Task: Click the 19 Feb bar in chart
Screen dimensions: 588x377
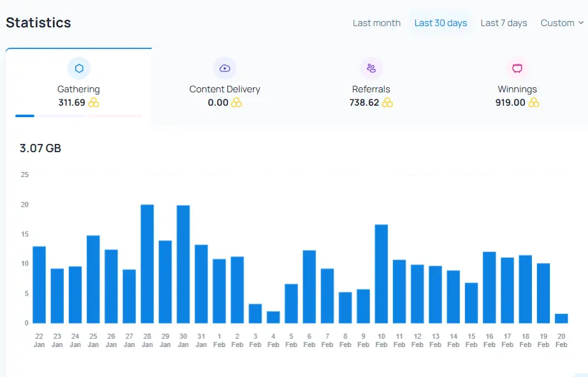Action: pos(543,293)
